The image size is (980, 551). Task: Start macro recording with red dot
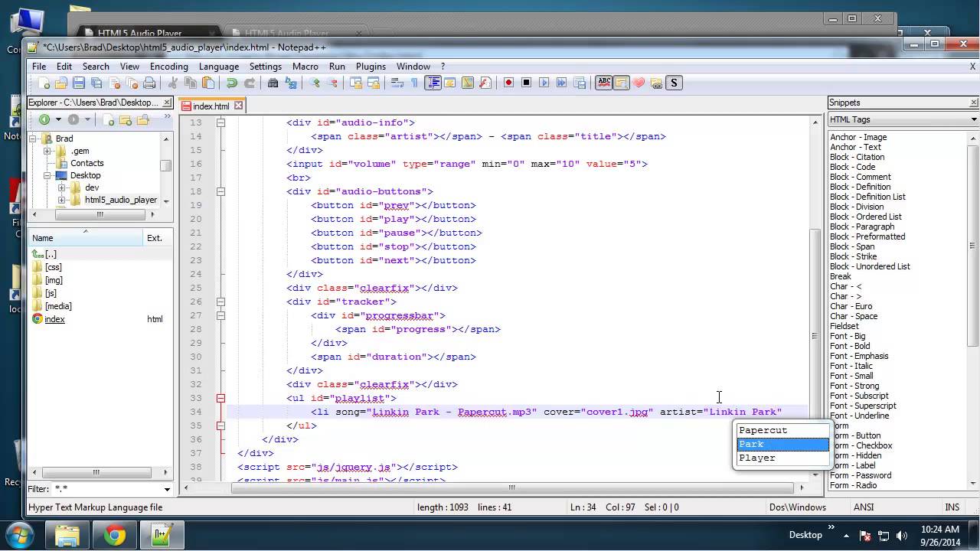[x=508, y=83]
